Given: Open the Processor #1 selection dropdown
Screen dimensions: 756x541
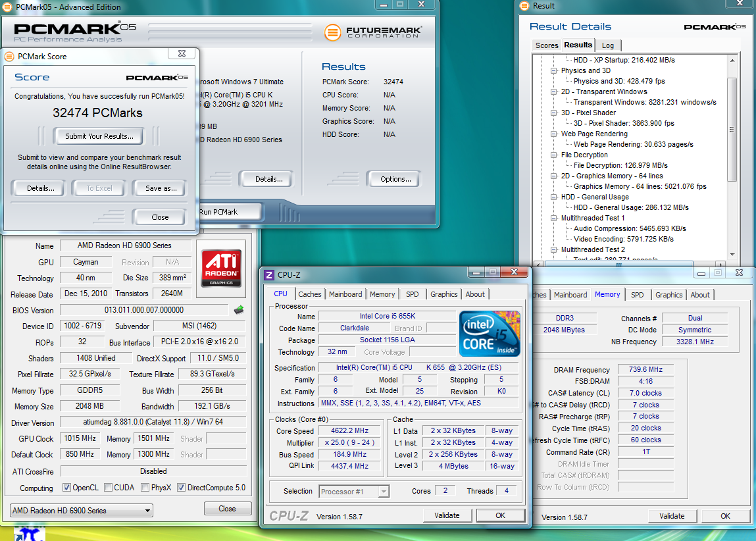Looking at the screenshot, I should 354,492.
